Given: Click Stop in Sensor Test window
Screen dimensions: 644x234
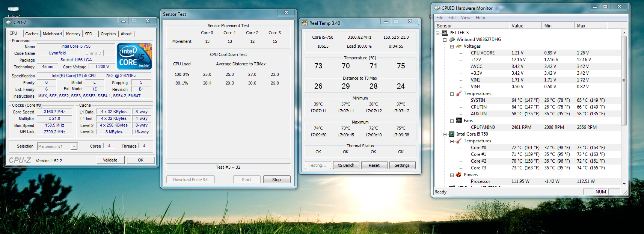Looking at the screenshot, I should (277, 180).
